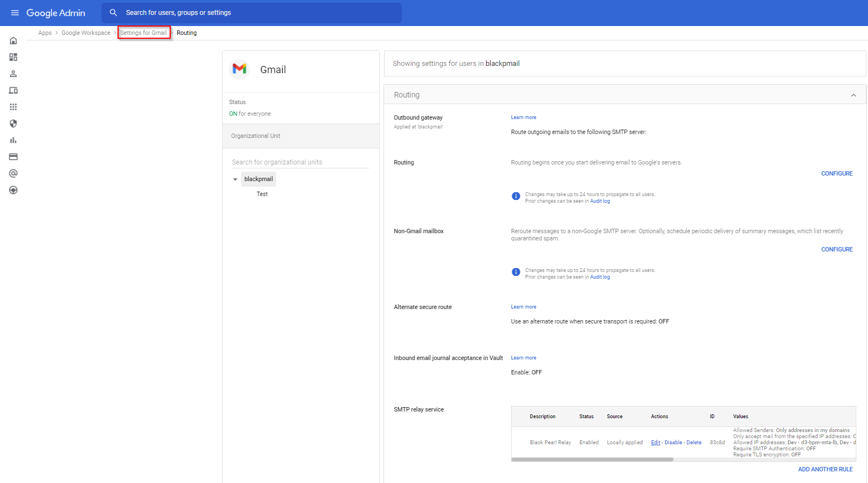Open Apps grid icon in sidebar
Viewport: 868px width, 483px height.
click(x=13, y=107)
